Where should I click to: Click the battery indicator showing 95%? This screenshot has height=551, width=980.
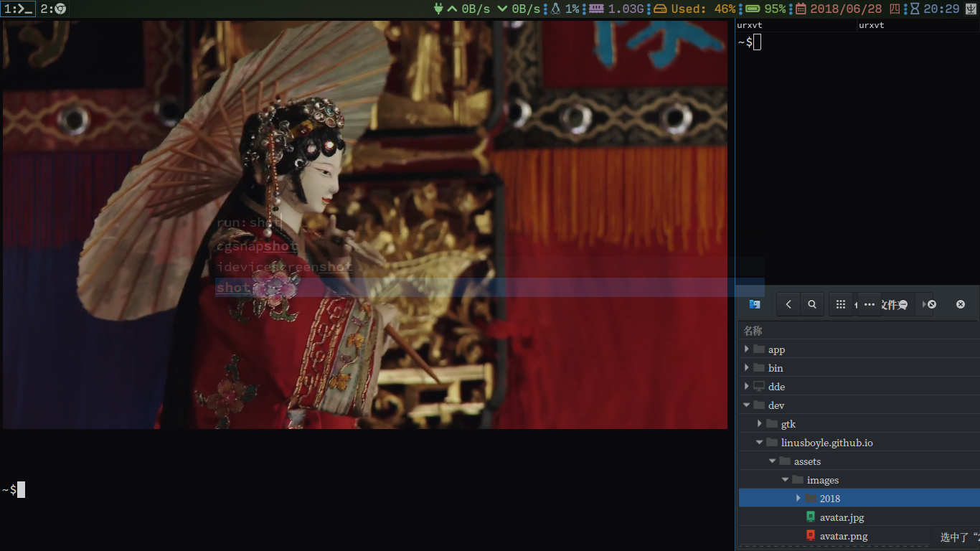pyautogui.click(x=753, y=9)
